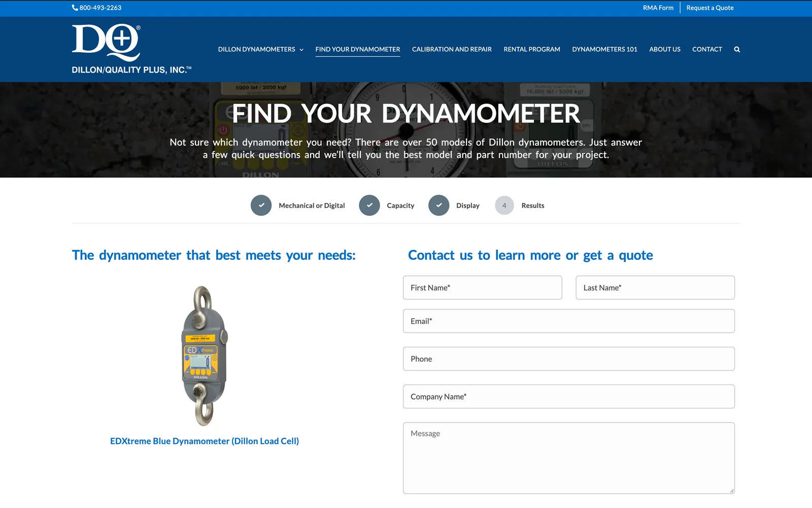This screenshot has height=508, width=812.
Task: Click the Results step label
Action: coord(533,206)
